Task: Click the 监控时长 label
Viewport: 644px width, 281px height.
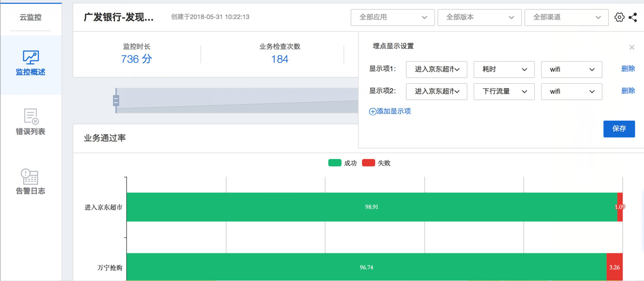Action: pyautogui.click(x=137, y=47)
